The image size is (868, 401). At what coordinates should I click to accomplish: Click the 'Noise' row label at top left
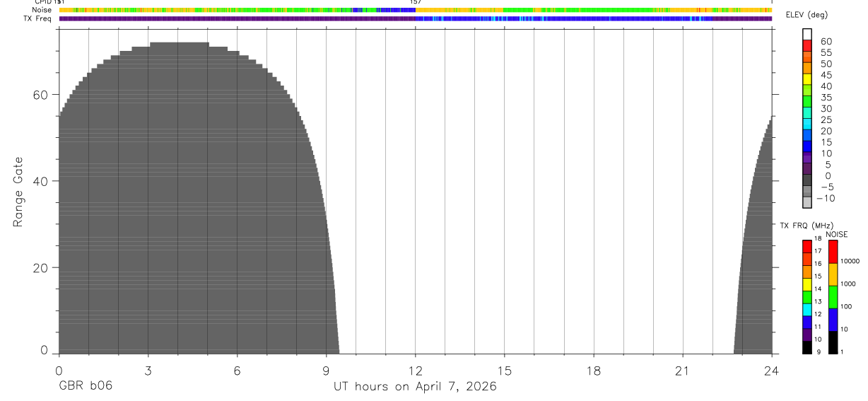pyautogui.click(x=42, y=10)
